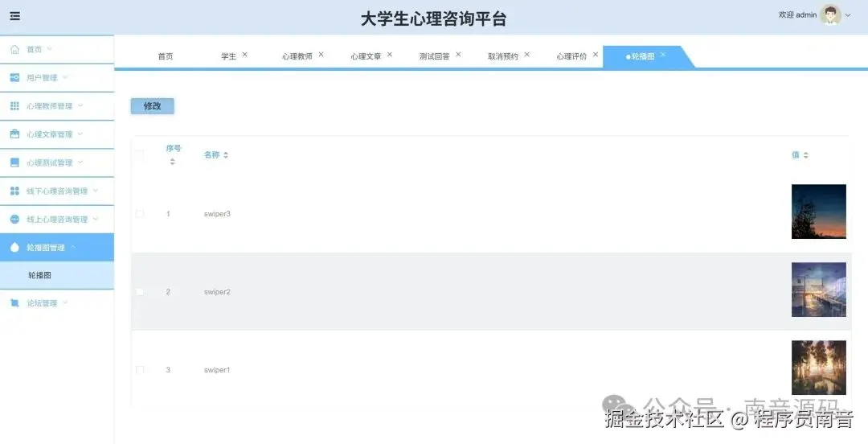This screenshot has height=444, width=868.
Task: Open the 论坛管理 sidebar menu label
Action: tap(42, 303)
